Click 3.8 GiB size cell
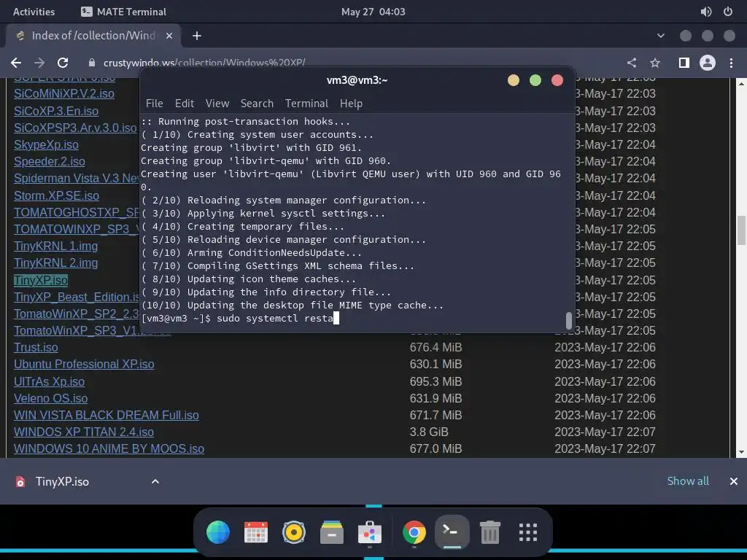 point(429,432)
